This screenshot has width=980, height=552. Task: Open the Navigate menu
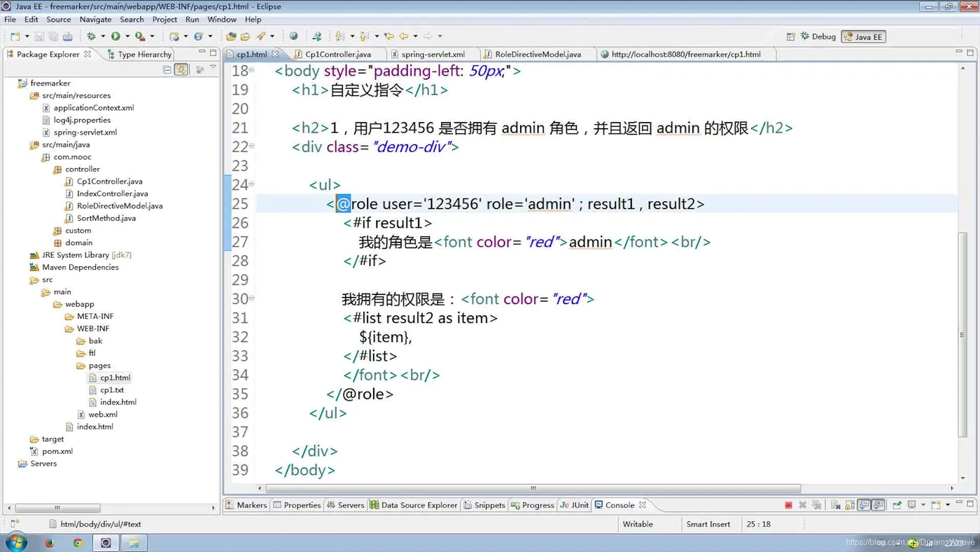click(95, 20)
